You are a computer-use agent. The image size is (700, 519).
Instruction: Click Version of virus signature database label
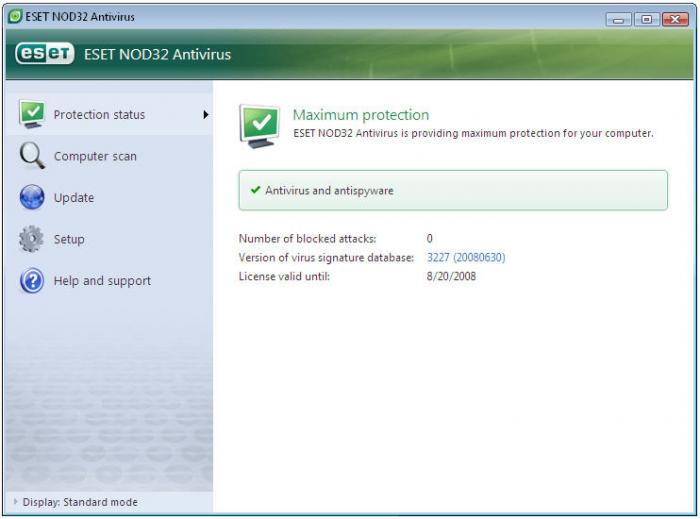pyautogui.click(x=326, y=257)
